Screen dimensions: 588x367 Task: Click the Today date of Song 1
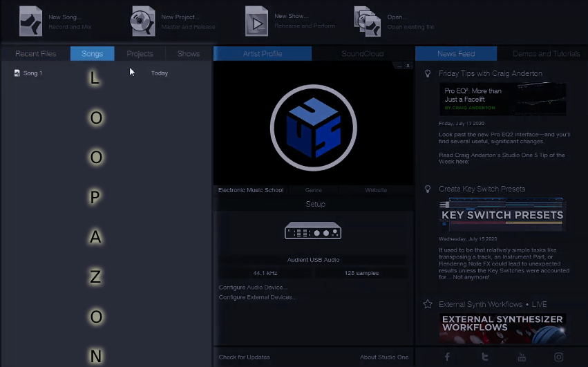(160, 73)
